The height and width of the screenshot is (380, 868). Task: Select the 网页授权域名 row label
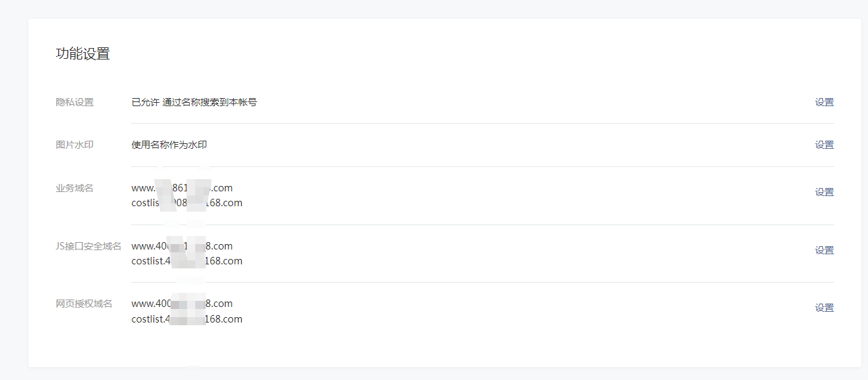(84, 304)
